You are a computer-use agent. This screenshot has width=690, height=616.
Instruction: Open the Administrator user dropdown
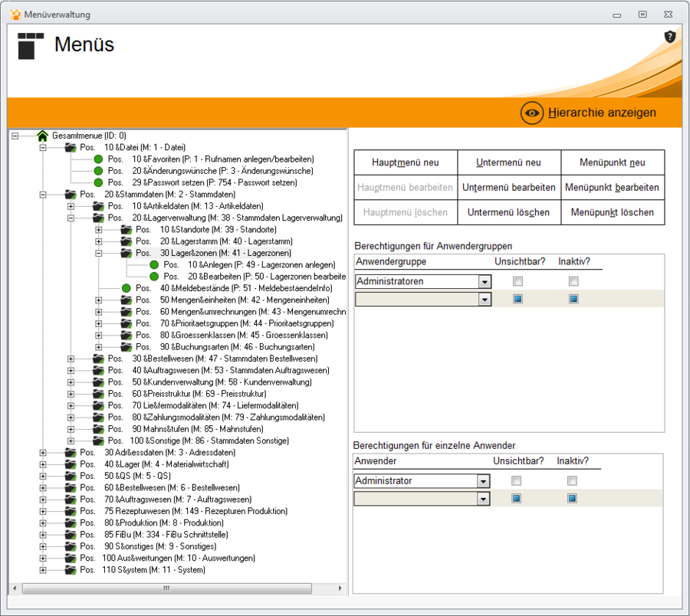483,481
